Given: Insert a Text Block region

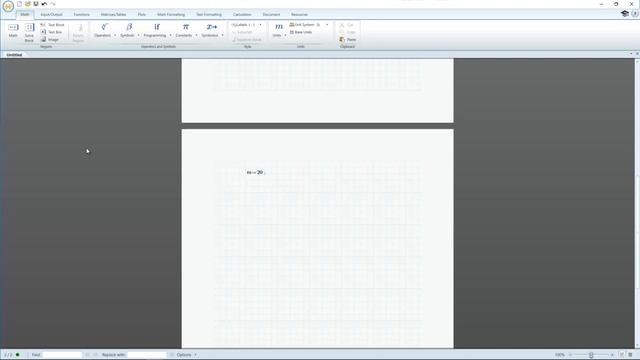Looking at the screenshot, I should coord(52,25).
